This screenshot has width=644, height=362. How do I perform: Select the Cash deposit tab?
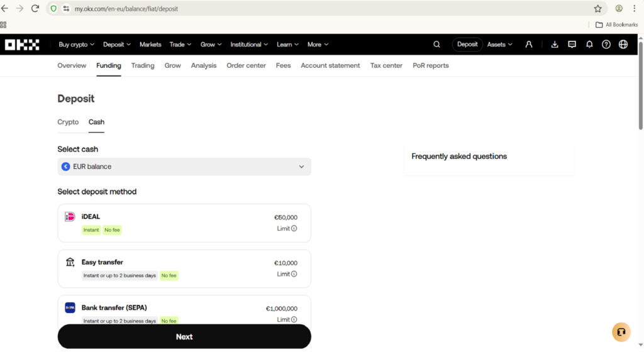click(x=96, y=123)
